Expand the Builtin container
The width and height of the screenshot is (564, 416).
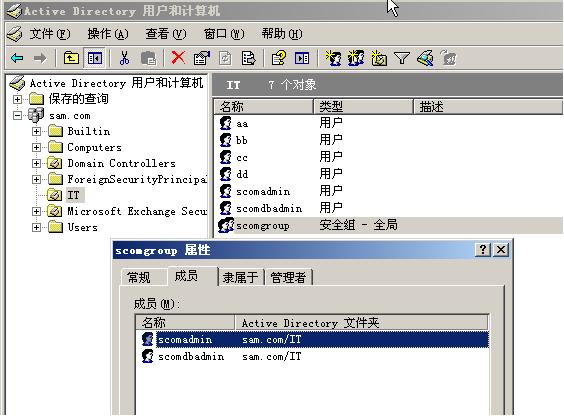[x=36, y=131]
